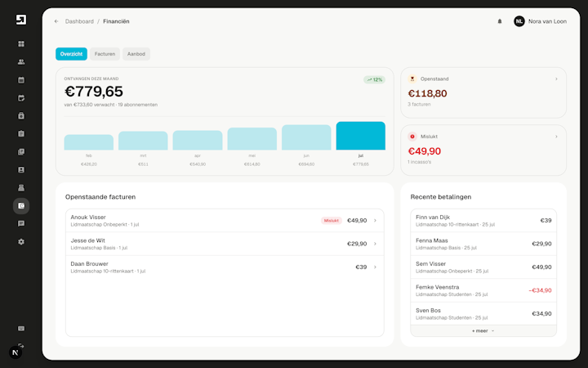Click the '1 incasso's' label
The height and width of the screenshot is (368, 588).
coord(420,162)
